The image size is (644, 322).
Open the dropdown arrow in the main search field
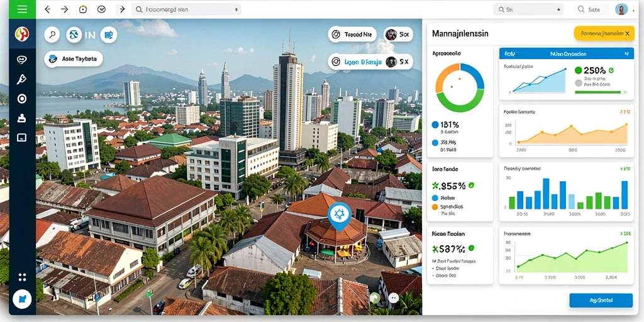236,9
